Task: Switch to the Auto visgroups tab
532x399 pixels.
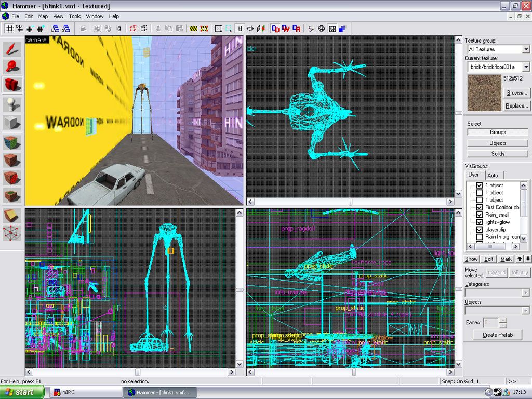Action: [493, 176]
